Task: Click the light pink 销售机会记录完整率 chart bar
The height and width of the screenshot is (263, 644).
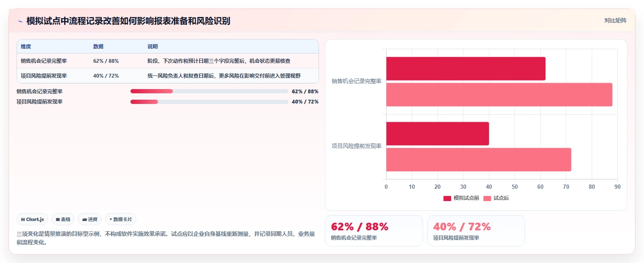Action: click(499, 95)
